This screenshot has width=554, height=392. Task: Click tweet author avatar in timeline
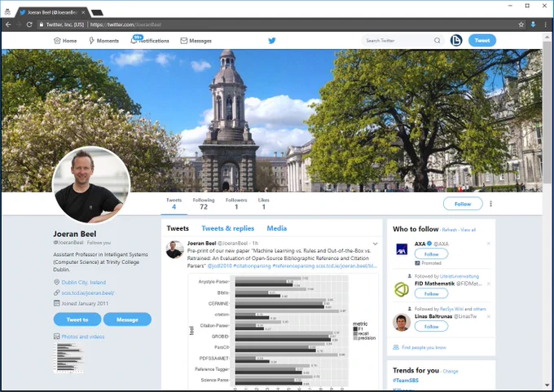pos(174,249)
